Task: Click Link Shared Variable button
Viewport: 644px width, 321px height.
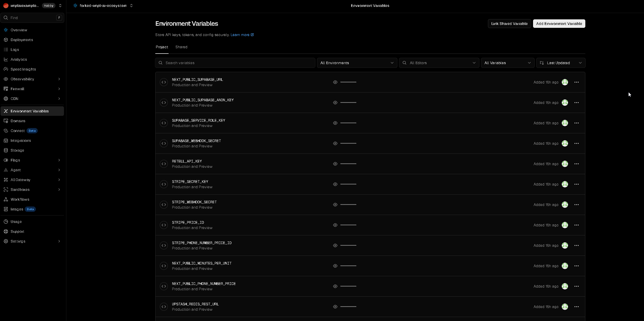Action: click(x=509, y=24)
